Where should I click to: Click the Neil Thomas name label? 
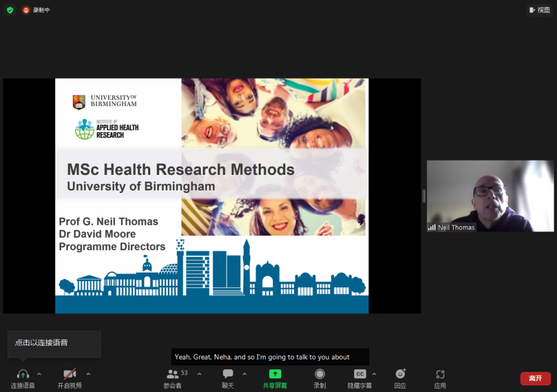(x=456, y=228)
